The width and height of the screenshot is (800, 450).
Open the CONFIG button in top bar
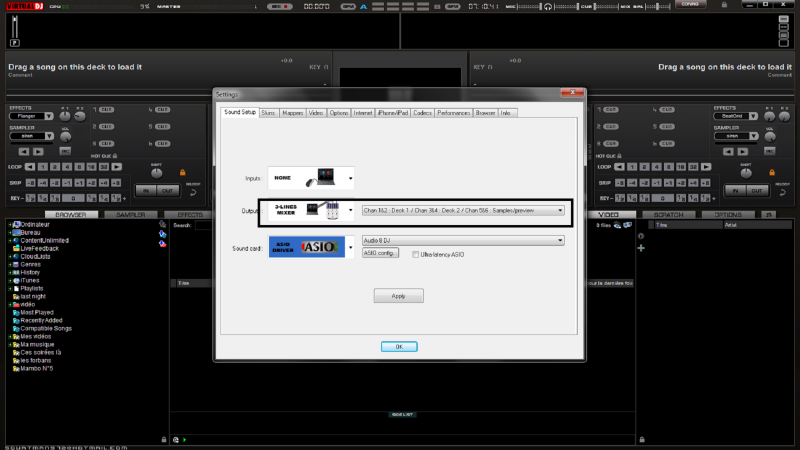point(690,4)
